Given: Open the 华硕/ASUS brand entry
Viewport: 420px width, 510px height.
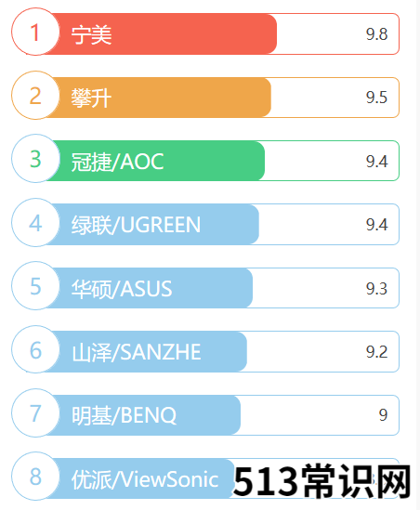Looking at the screenshot, I should click(122, 289).
